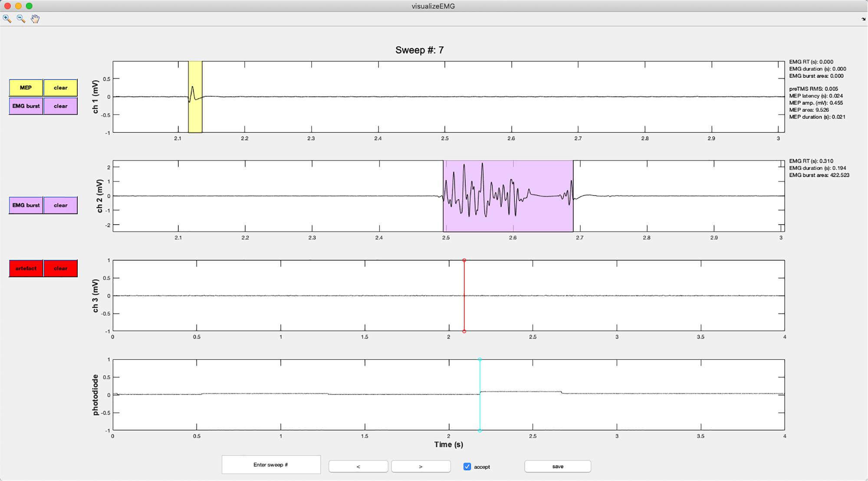Select the zoom in magnifier tool

point(7,19)
